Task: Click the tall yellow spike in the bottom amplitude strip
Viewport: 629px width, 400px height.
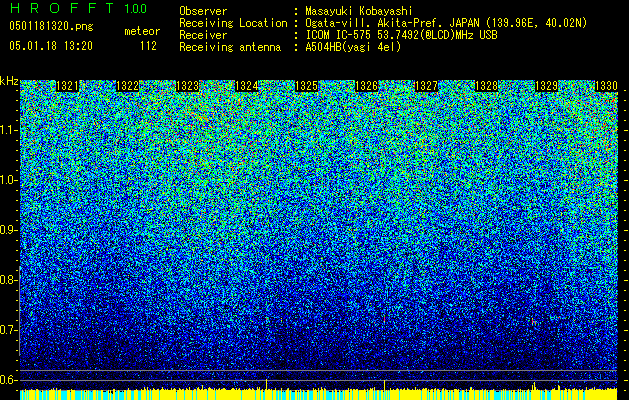Action: pyautogui.click(x=266, y=384)
